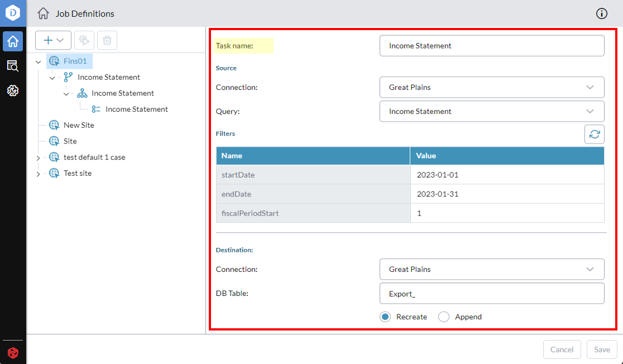Click the Task name input field
This screenshot has height=364, width=623.
pyautogui.click(x=492, y=46)
